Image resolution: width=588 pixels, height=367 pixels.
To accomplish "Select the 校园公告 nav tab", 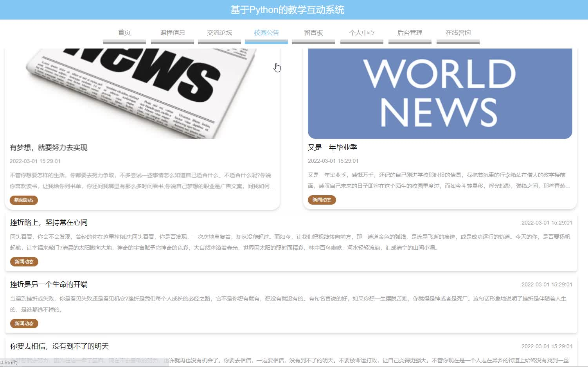I will [266, 33].
